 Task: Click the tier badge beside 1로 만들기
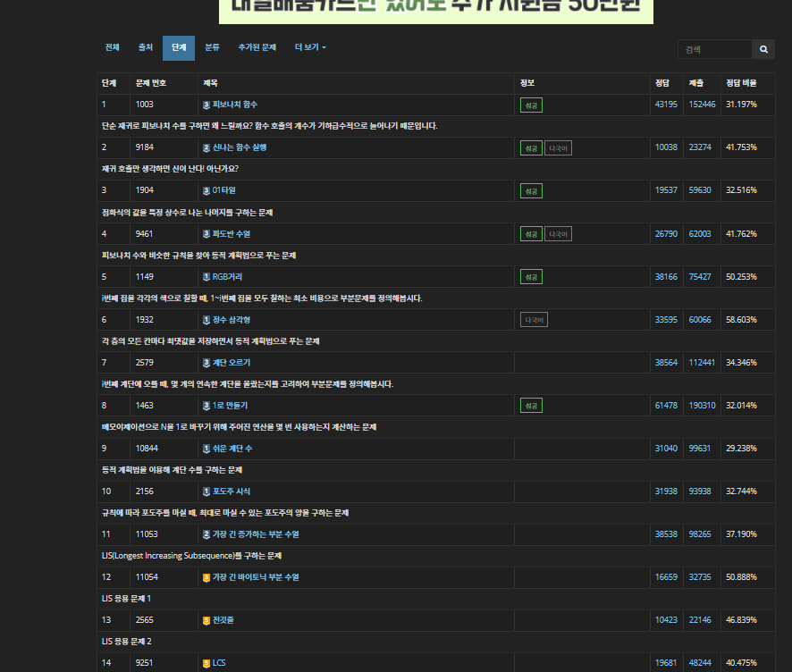tap(206, 406)
